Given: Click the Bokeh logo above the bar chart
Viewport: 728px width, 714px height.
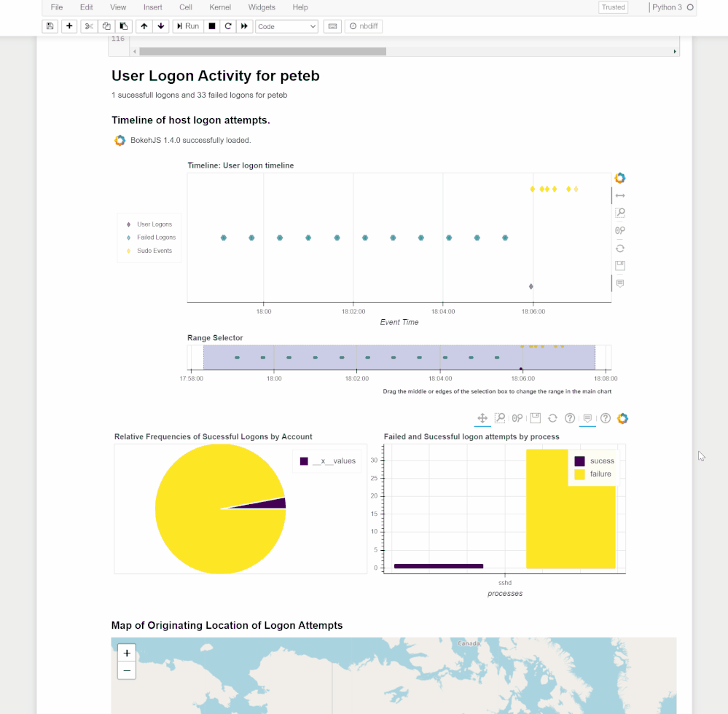Looking at the screenshot, I should click(x=622, y=418).
